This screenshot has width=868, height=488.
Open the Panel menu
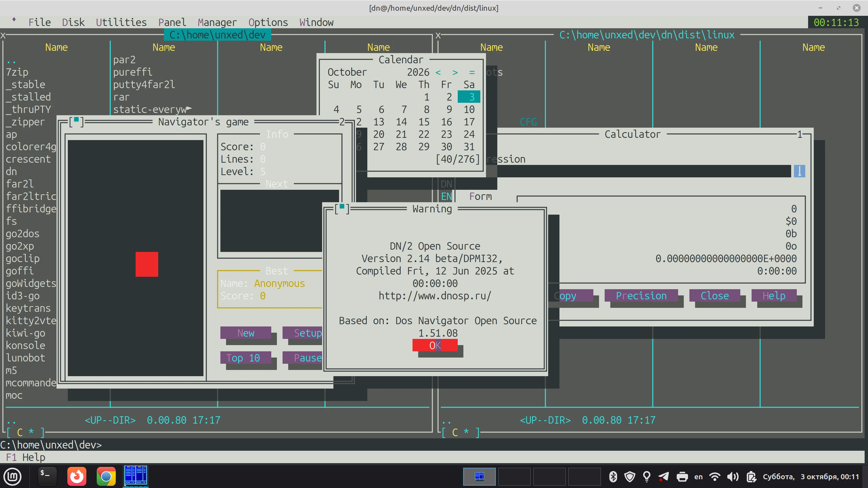point(172,22)
